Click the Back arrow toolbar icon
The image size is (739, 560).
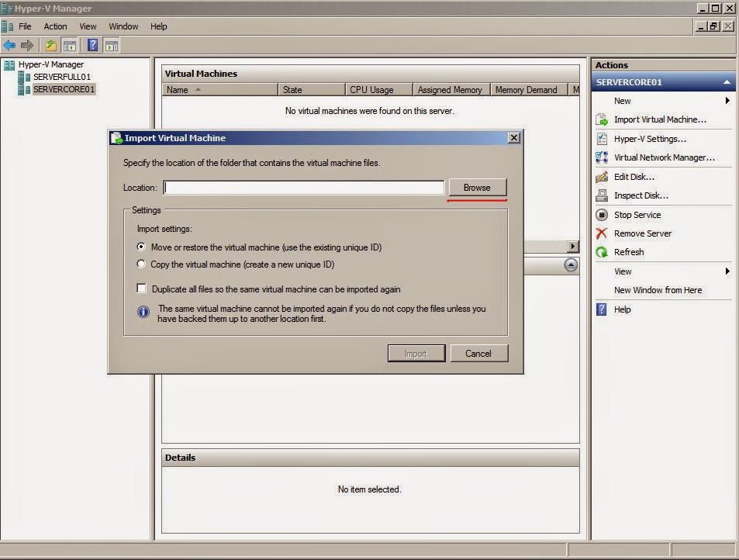point(9,45)
